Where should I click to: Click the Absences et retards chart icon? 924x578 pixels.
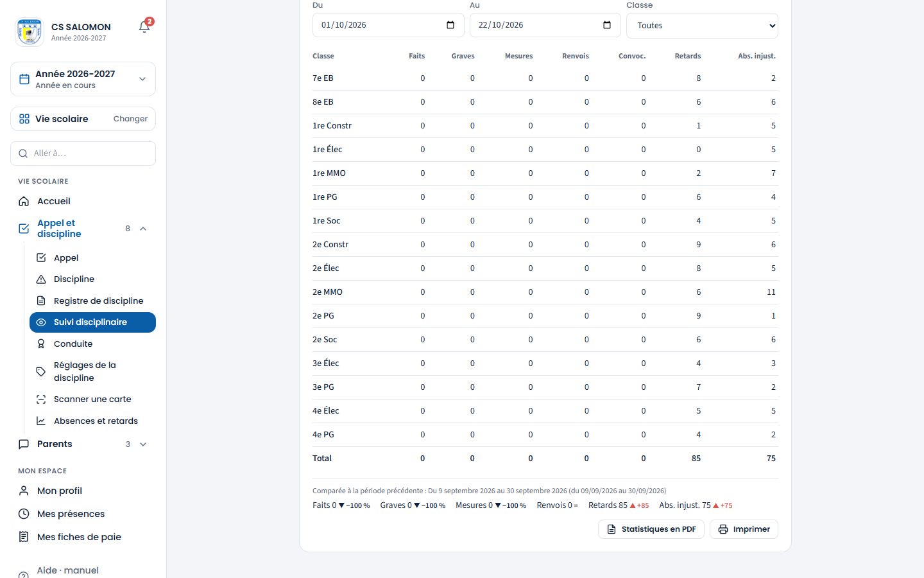(x=41, y=421)
